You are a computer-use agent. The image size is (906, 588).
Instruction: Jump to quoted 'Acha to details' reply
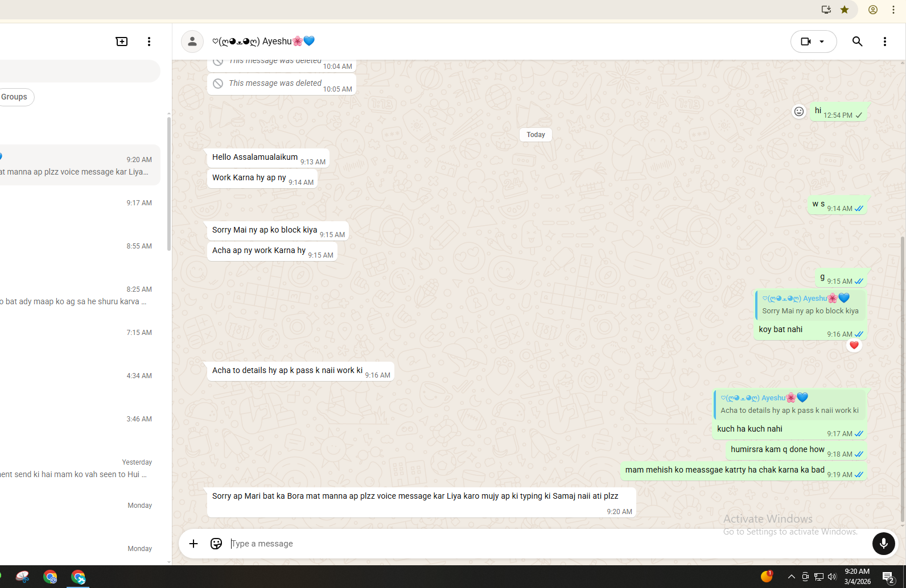click(789, 404)
